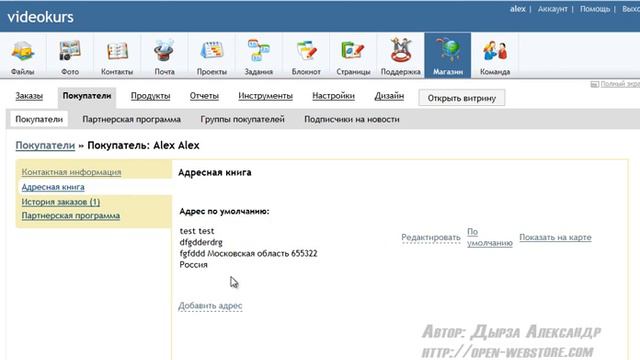Open the Помощь header link
The image size is (640, 360).
pos(595,9)
